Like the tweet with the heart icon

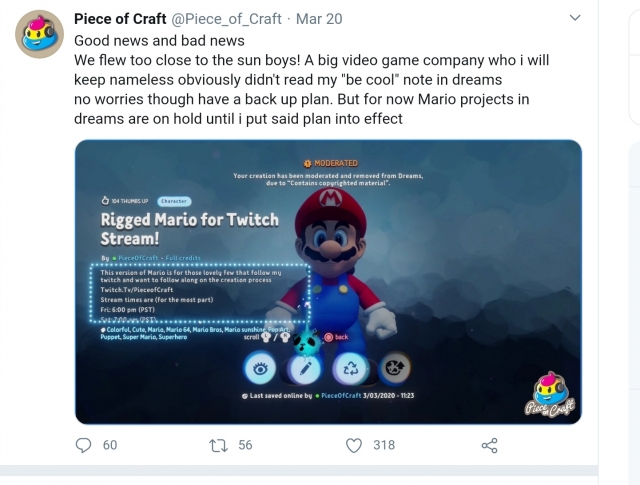[x=353, y=445]
